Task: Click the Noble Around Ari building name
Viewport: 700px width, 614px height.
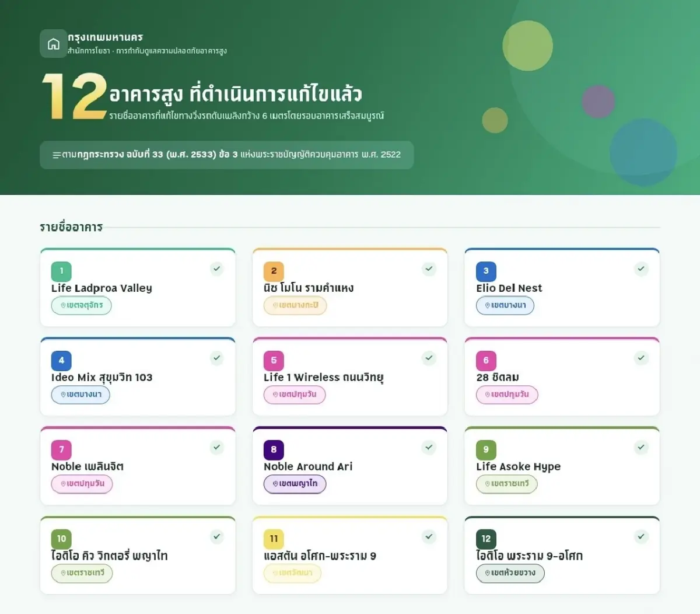Action: pyautogui.click(x=308, y=467)
